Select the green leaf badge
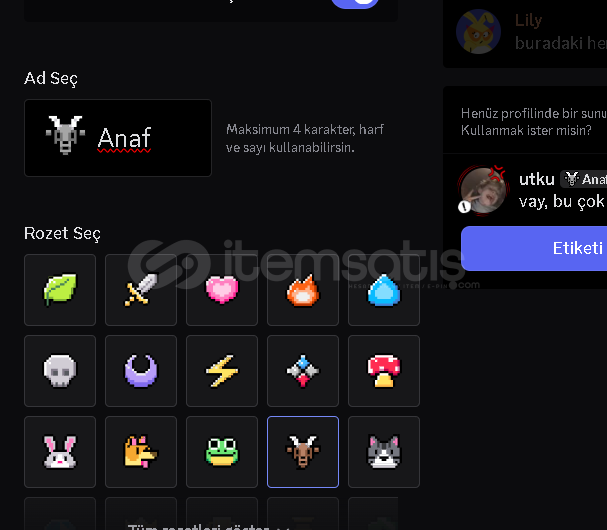 [60, 290]
